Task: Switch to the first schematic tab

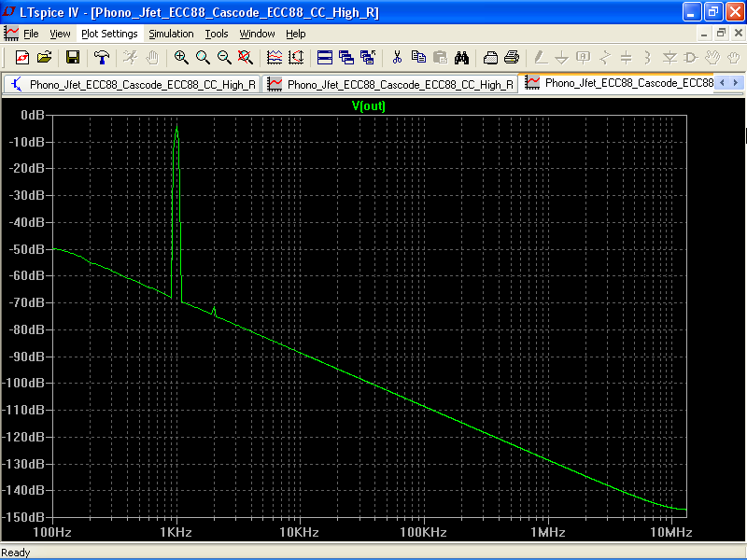Action: [x=133, y=84]
